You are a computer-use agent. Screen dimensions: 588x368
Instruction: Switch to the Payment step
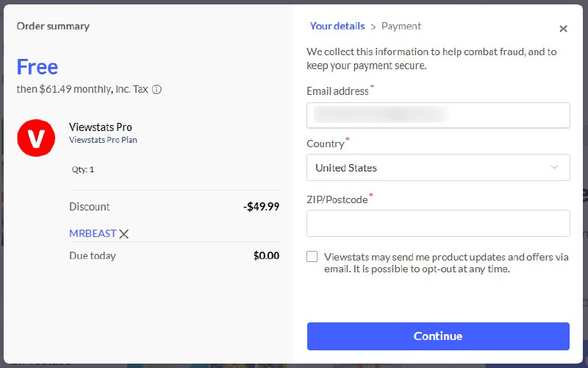[401, 26]
